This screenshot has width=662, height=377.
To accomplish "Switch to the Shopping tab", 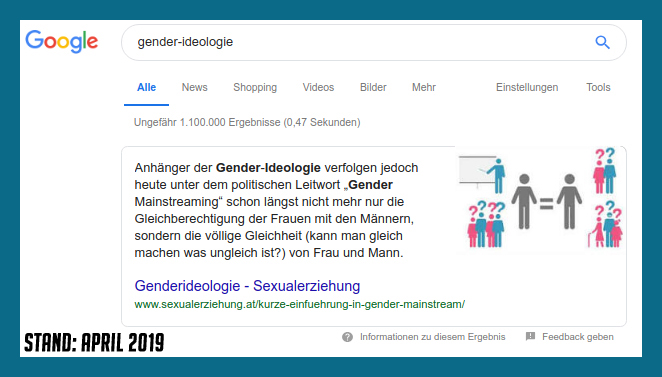I will coord(255,87).
